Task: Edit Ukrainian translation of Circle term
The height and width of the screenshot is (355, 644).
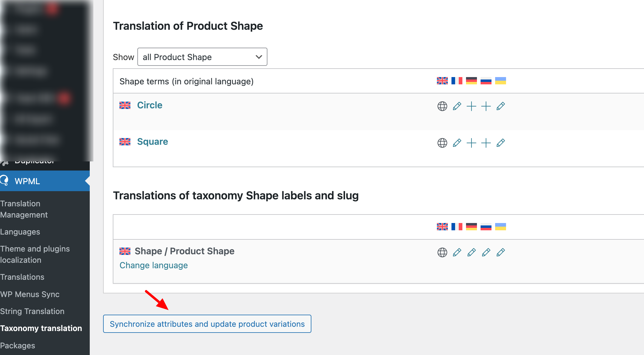Action: pos(501,106)
